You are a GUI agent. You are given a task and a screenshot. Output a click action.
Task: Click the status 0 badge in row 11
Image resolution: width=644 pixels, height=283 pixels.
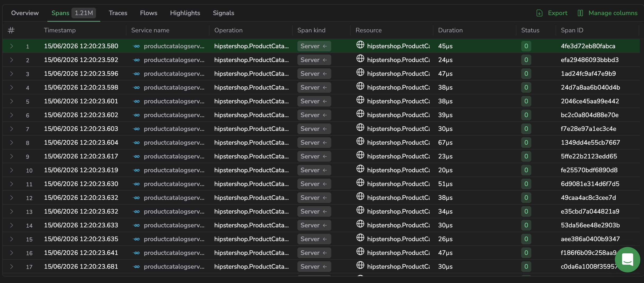[526, 184]
